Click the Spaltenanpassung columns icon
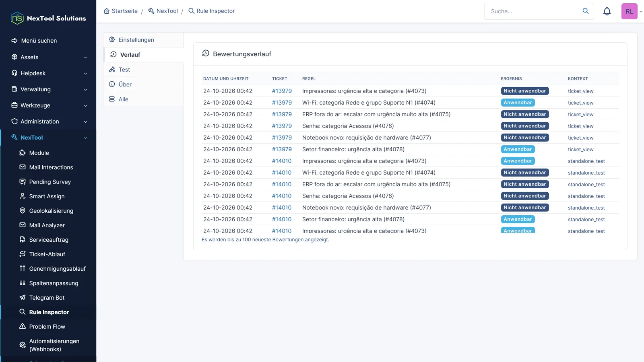Viewport: 644px width, 362px height. coord(23,283)
